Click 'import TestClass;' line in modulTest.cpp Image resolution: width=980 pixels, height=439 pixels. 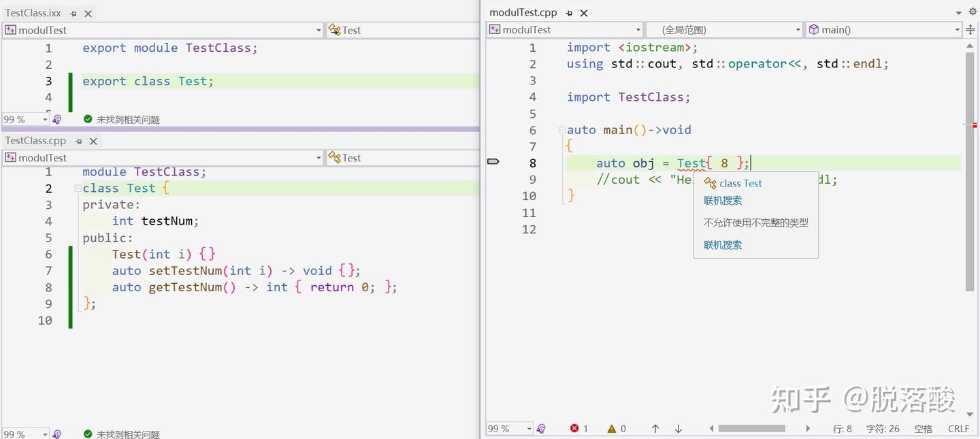tap(629, 97)
